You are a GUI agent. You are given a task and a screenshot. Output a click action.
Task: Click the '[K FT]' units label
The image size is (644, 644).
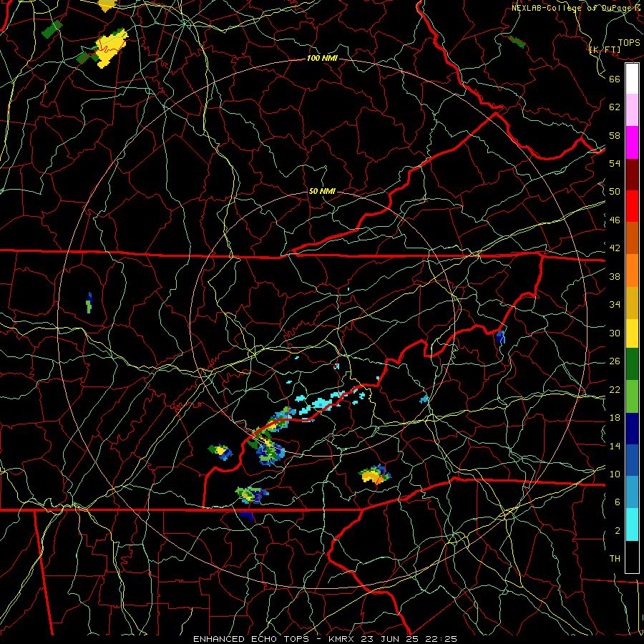pos(605,50)
